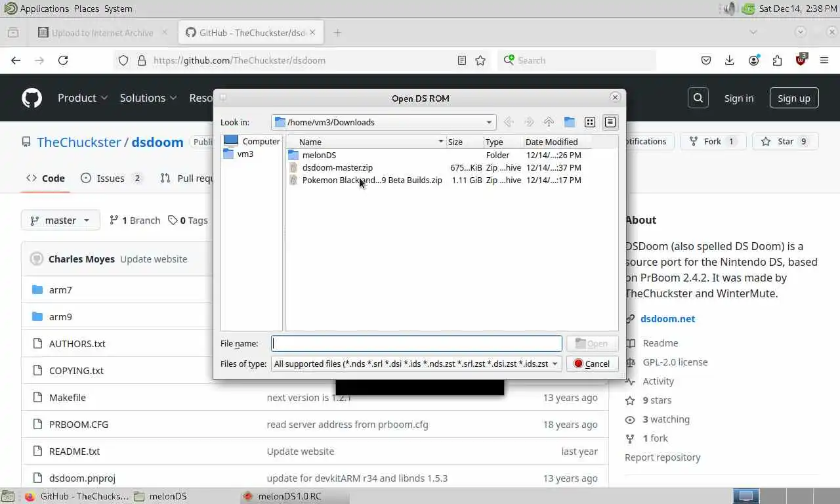Sort files by Date Modified column
Screen dimensions: 840x504
pyautogui.click(x=557, y=142)
